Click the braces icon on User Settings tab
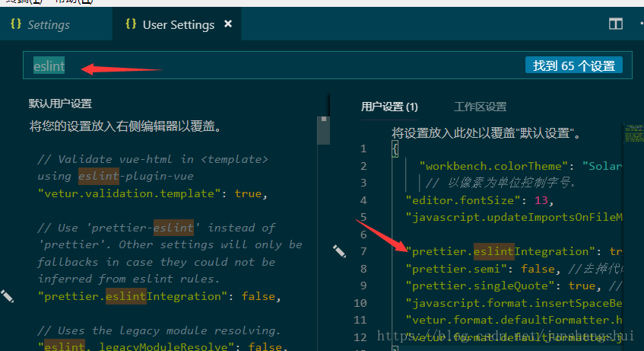Viewport: 644px width, 351px height. pos(130,24)
